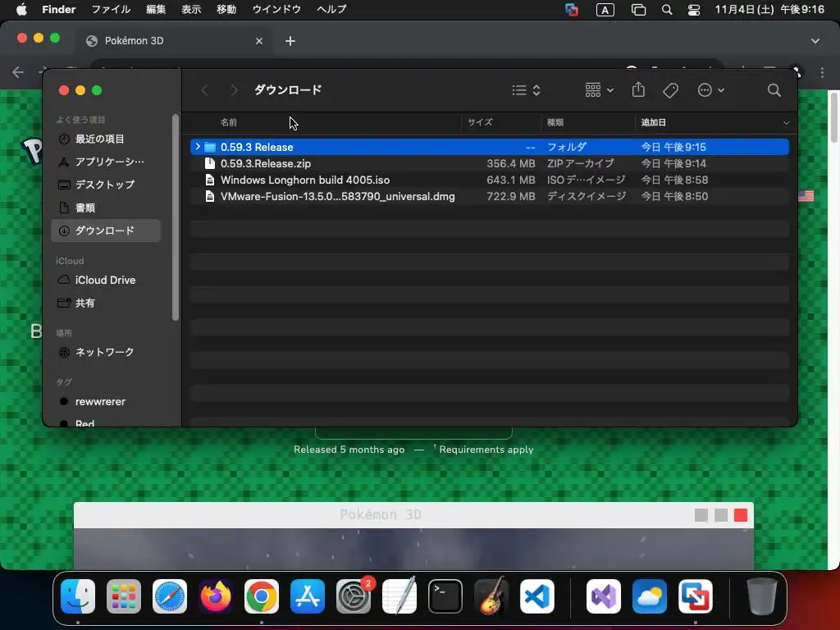Image resolution: width=840 pixels, height=630 pixels.
Task: Launch Safari from the Dock
Action: (170, 596)
